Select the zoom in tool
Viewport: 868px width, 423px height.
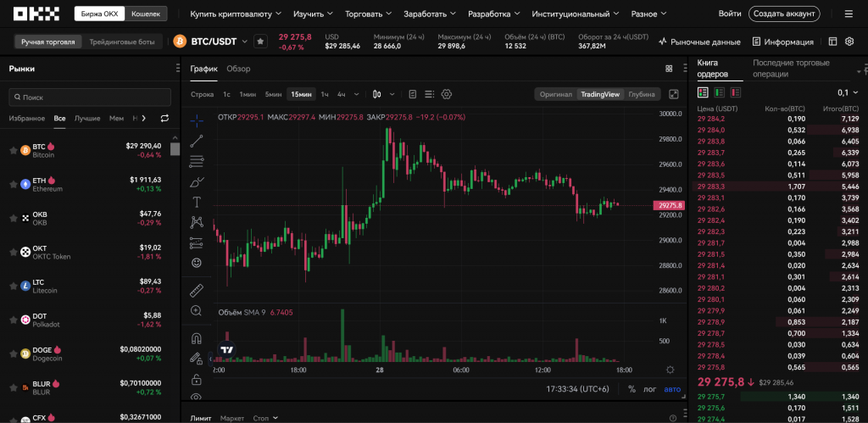click(x=196, y=310)
